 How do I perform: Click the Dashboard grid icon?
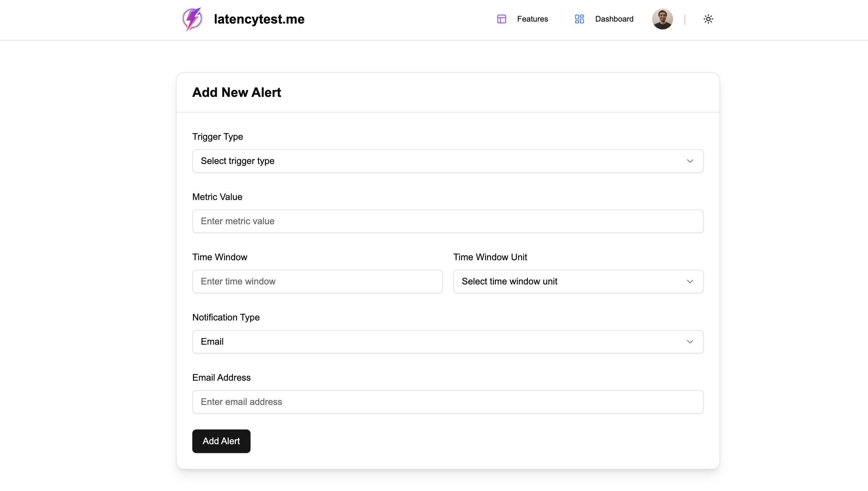pyautogui.click(x=579, y=19)
